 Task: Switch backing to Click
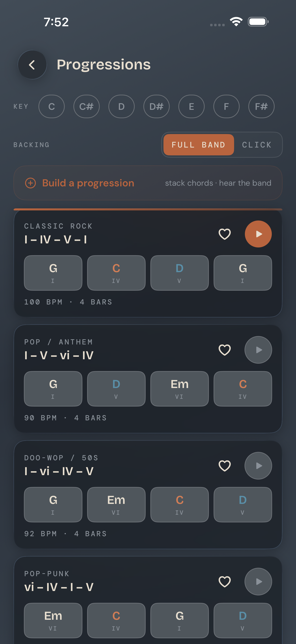(x=257, y=145)
